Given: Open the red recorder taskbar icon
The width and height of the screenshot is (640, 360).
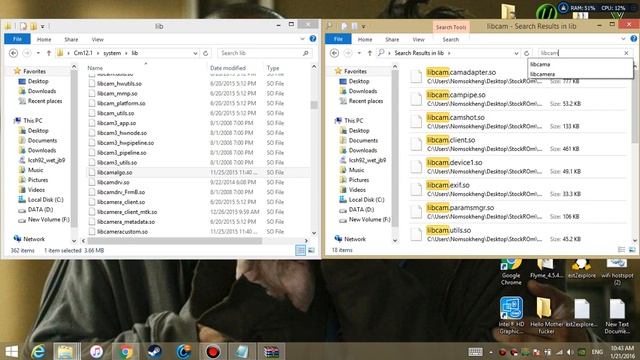Looking at the screenshot, I should (213, 351).
